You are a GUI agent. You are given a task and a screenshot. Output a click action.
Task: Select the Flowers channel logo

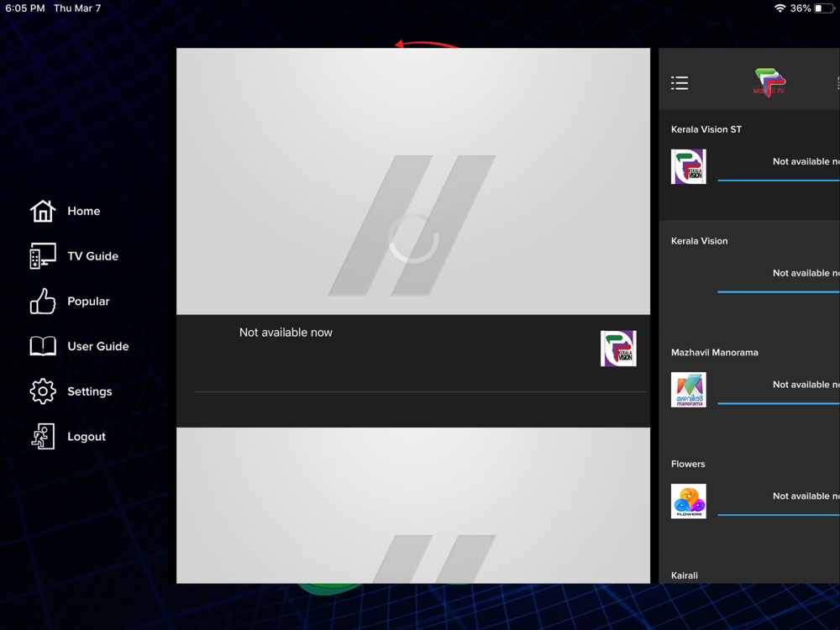pos(689,501)
